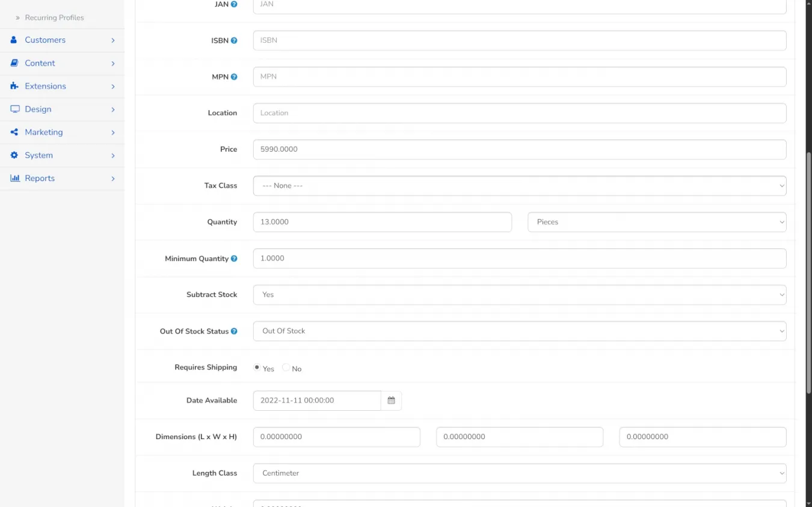Click the Customers person icon in sidebar
Screen dimensions: 812x507
tap(14, 40)
